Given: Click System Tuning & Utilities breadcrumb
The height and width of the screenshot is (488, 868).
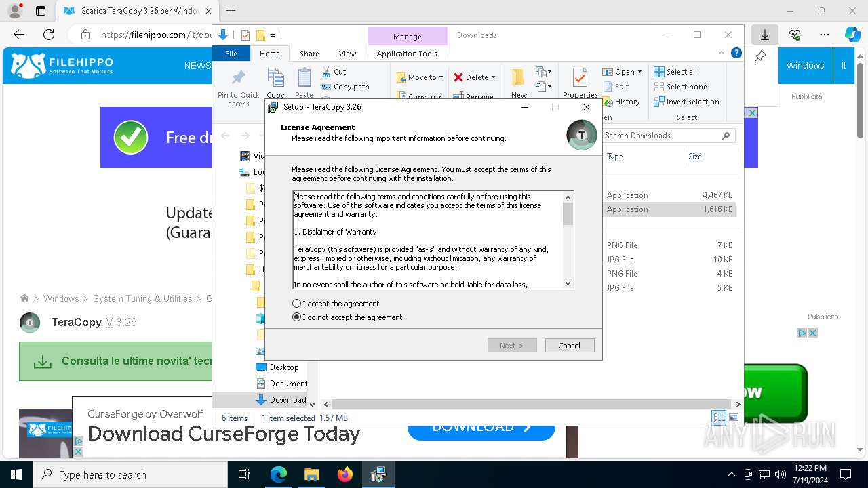Looking at the screenshot, I should [x=142, y=298].
